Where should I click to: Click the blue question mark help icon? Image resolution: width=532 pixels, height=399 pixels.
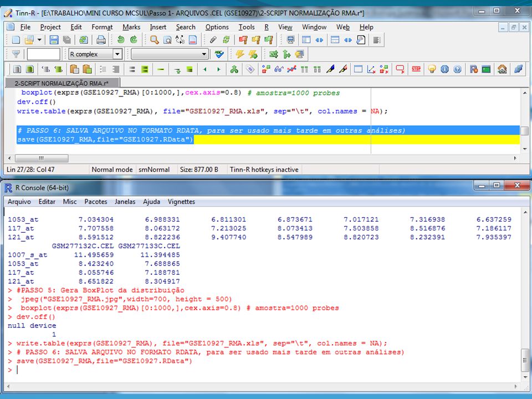coord(457,69)
